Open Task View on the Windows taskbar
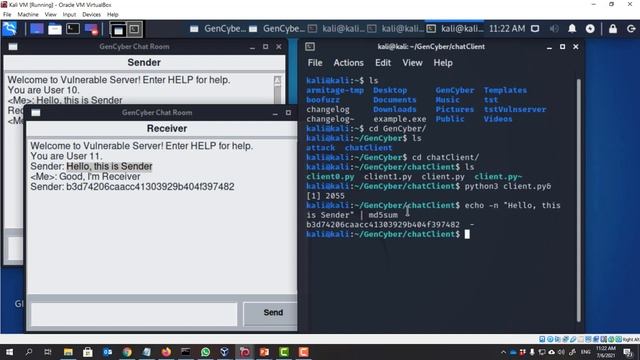The height and width of the screenshot is (360, 640). click(48, 352)
